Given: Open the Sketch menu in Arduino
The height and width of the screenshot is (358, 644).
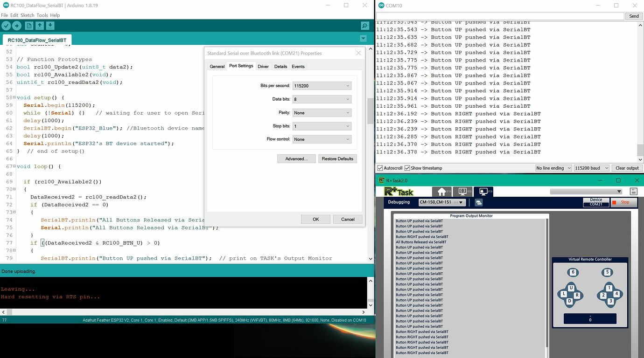Looking at the screenshot, I should [27, 15].
